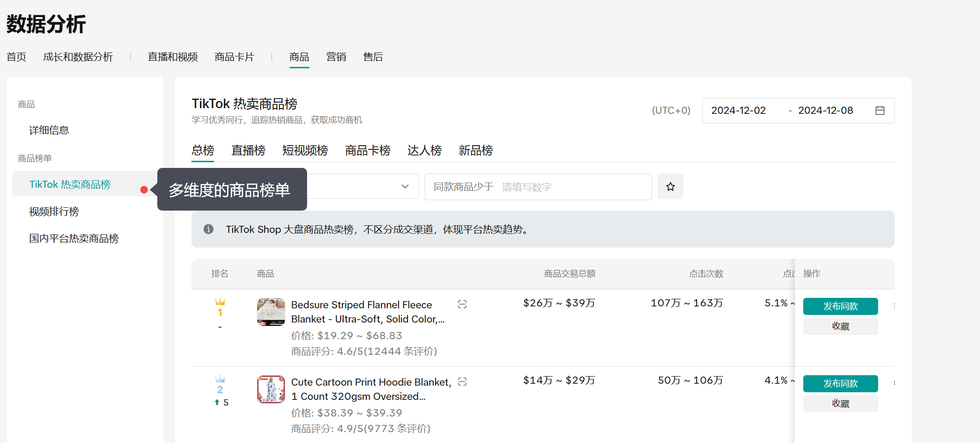980x443 pixels.
Task: Click the red dot tooltip marker
Action: click(144, 190)
